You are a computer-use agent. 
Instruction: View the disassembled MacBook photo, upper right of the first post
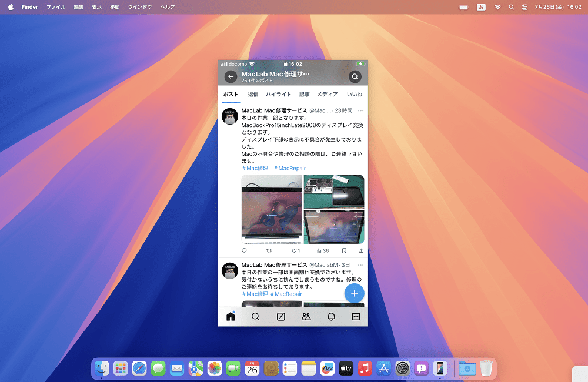pos(334,192)
